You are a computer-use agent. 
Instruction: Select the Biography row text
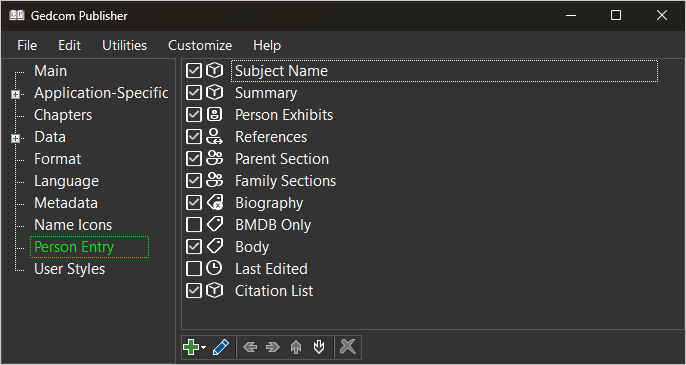(x=269, y=203)
